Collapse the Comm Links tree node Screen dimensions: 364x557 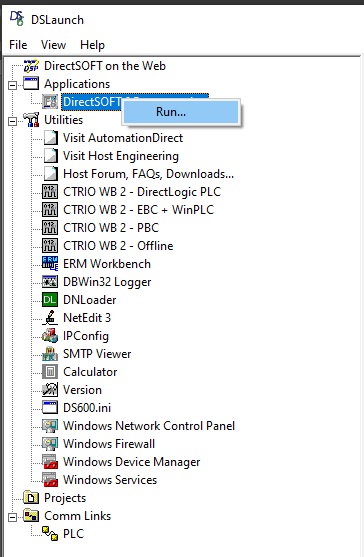(12, 518)
